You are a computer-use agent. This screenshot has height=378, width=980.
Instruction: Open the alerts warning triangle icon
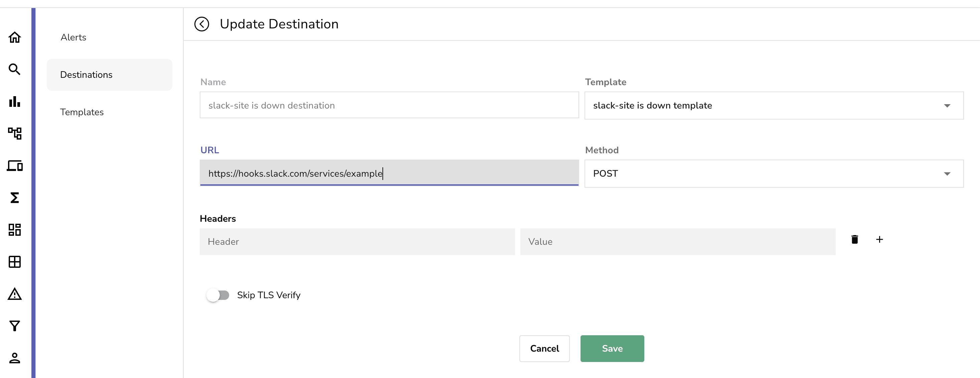(14, 294)
